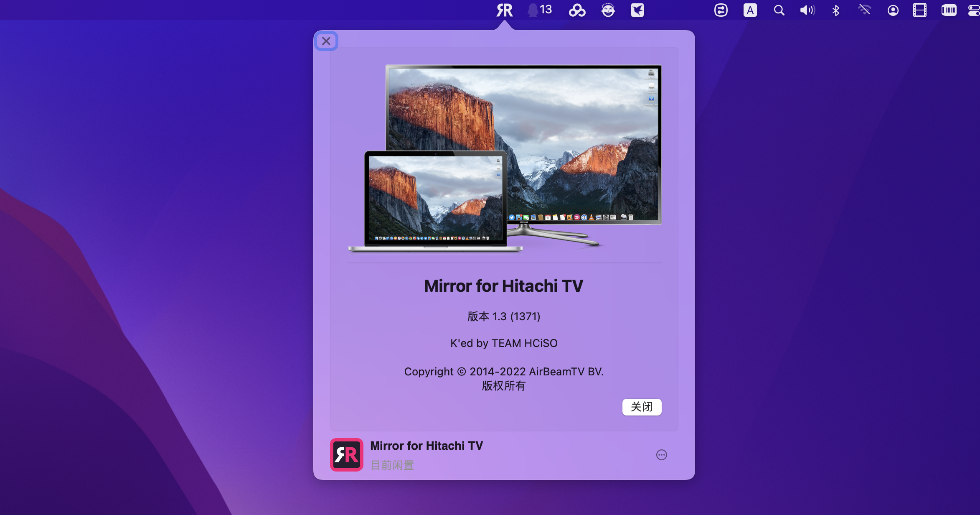Click the Mirror for Hitachi TV menu bar icon
Screen dimensions: 980x515
coord(504,10)
